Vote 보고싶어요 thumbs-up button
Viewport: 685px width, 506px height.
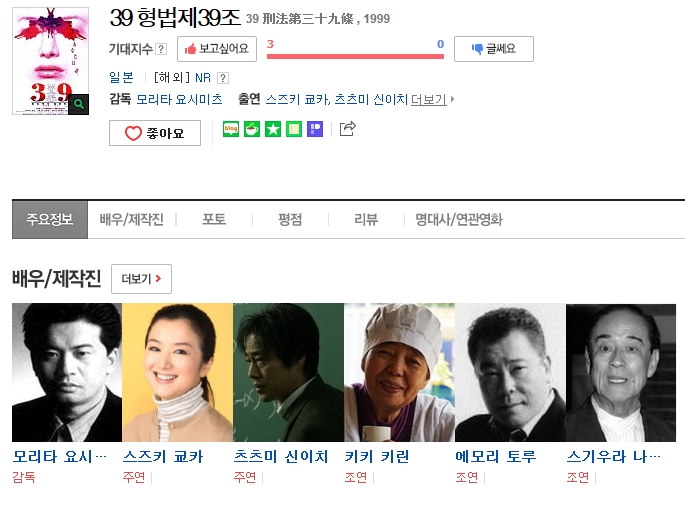(x=217, y=49)
